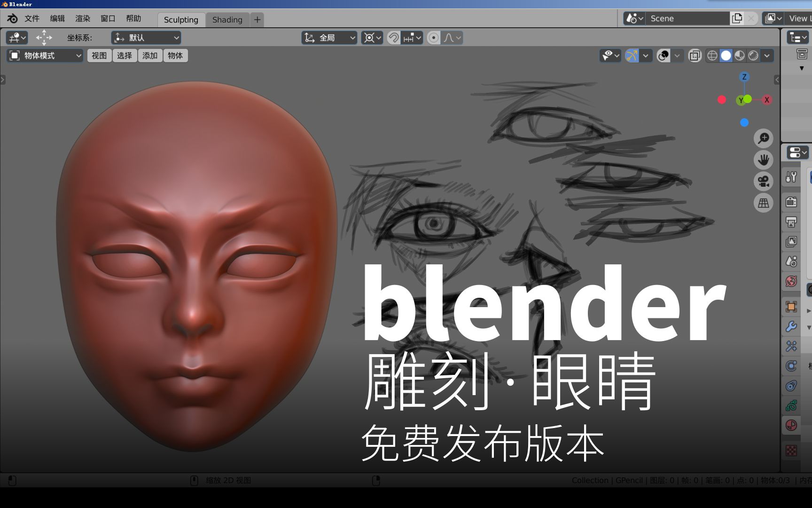Select material preview shading
The width and height of the screenshot is (812, 508).
tap(740, 56)
